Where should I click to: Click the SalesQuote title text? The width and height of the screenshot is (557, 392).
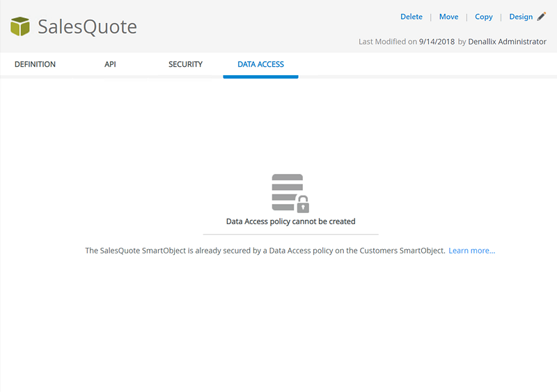click(88, 26)
